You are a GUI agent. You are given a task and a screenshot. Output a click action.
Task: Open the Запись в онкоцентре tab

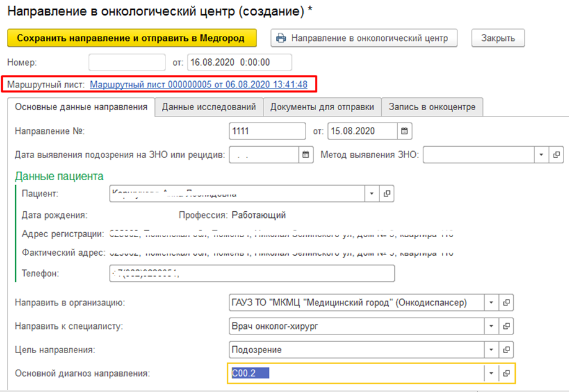pos(431,107)
